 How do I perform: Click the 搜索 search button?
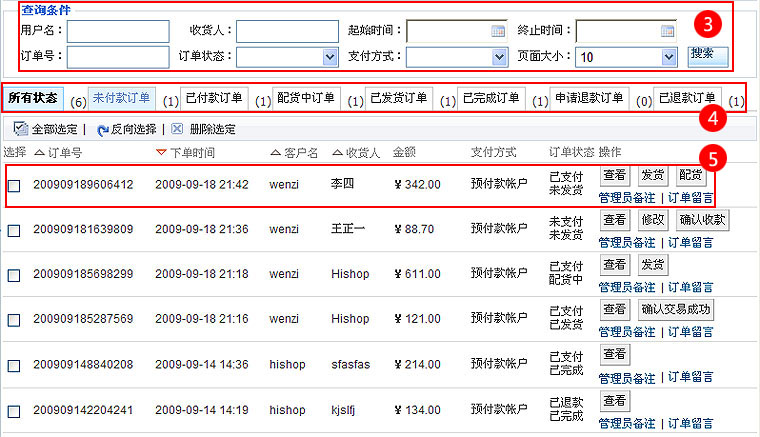point(708,56)
